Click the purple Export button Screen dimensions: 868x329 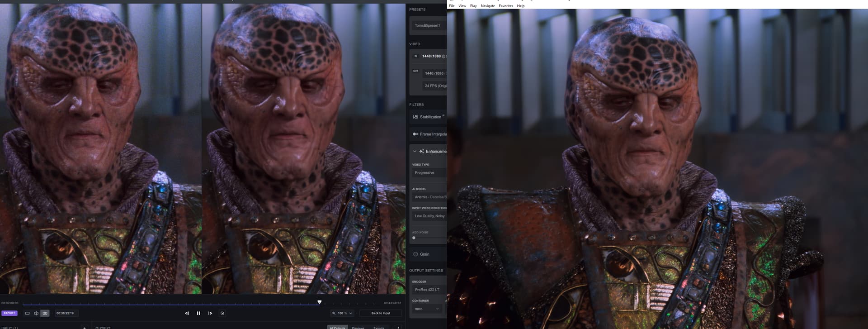(9, 313)
